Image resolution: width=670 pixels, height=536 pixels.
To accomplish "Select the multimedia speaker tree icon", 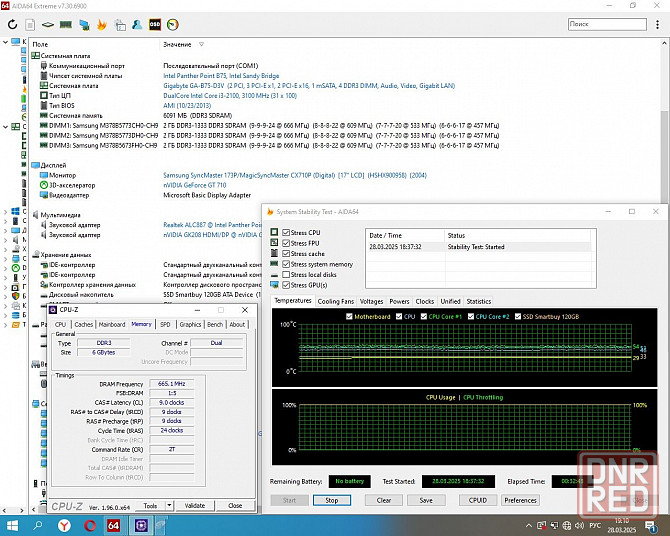I will (x=15, y=239).
